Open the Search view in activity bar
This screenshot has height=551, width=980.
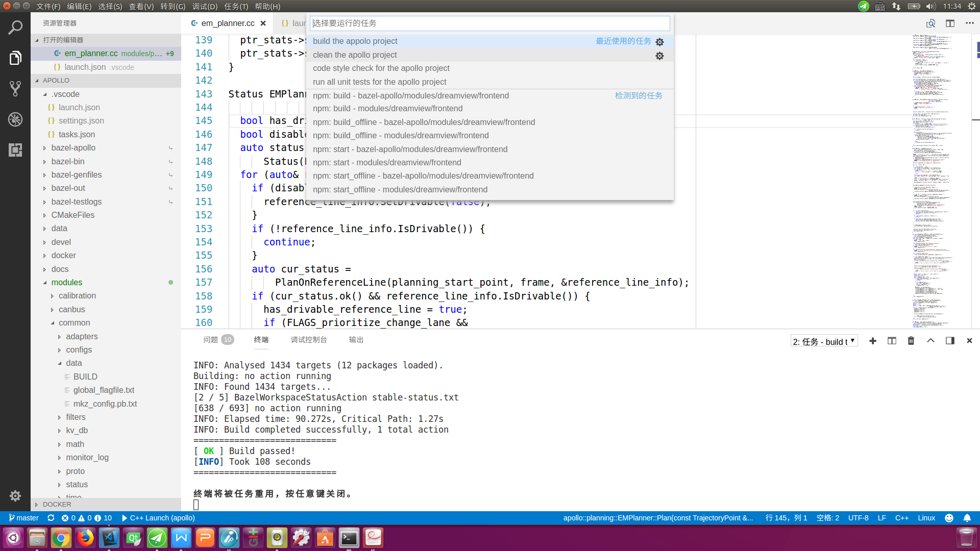15,28
